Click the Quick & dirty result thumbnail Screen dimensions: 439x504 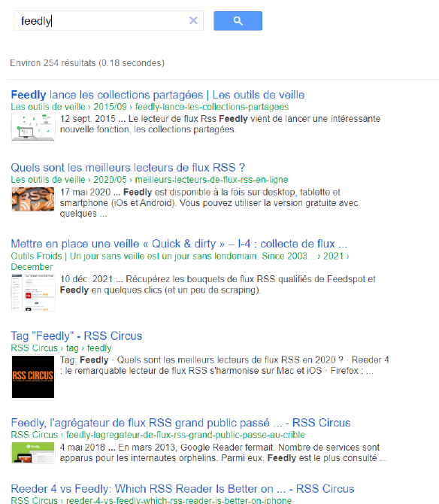tap(33, 293)
